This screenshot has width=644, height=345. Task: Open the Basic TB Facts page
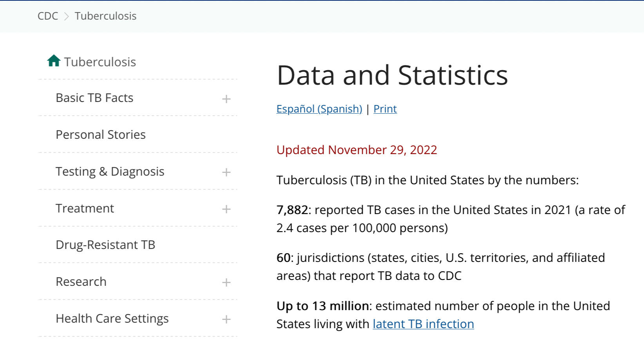click(x=94, y=98)
